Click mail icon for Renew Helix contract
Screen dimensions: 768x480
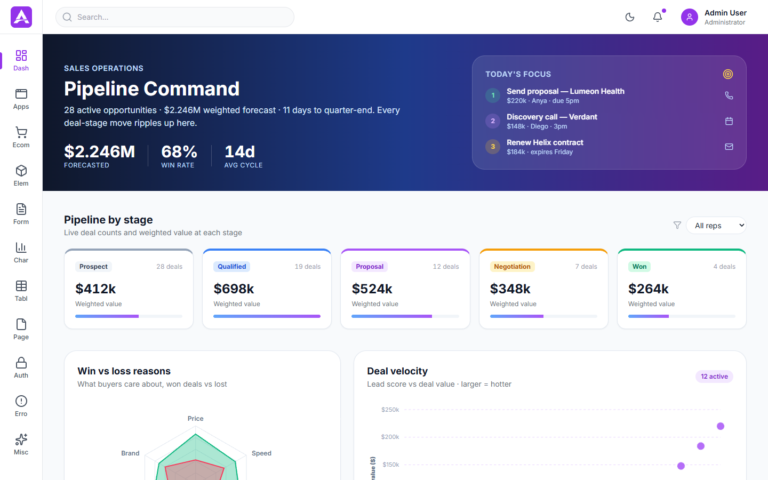729,146
